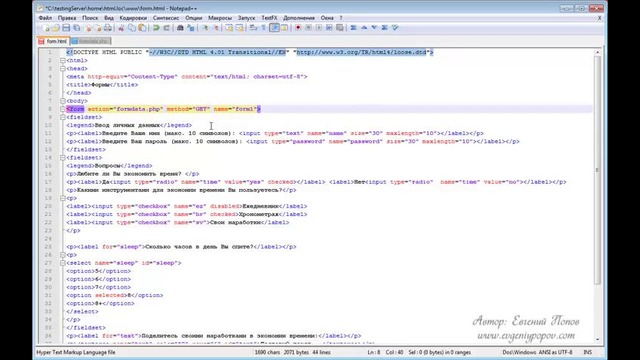
Task: Switch to the inactive tab beside form.html
Action: click(90, 41)
